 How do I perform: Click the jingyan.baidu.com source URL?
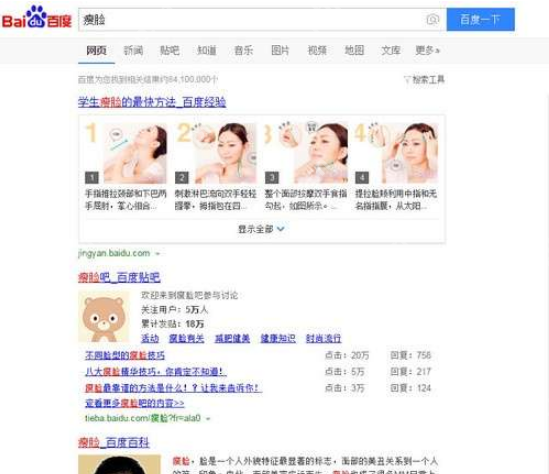[x=114, y=253]
